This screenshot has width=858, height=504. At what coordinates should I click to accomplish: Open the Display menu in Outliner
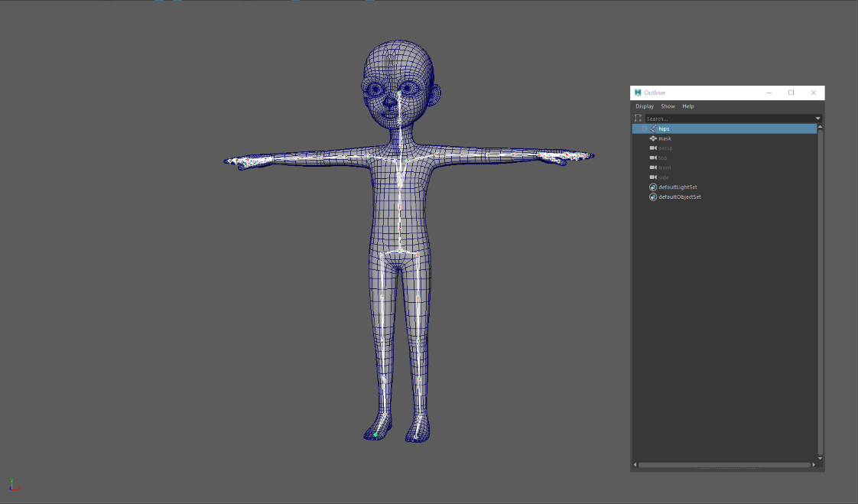pyautogui.click(x=645, y=106)
